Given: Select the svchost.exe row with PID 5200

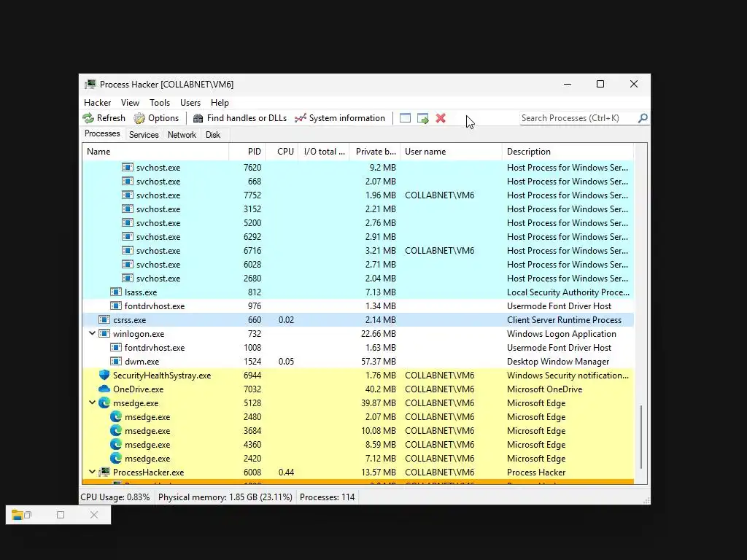Looking at the screenshot, I should tap(358, 223).
